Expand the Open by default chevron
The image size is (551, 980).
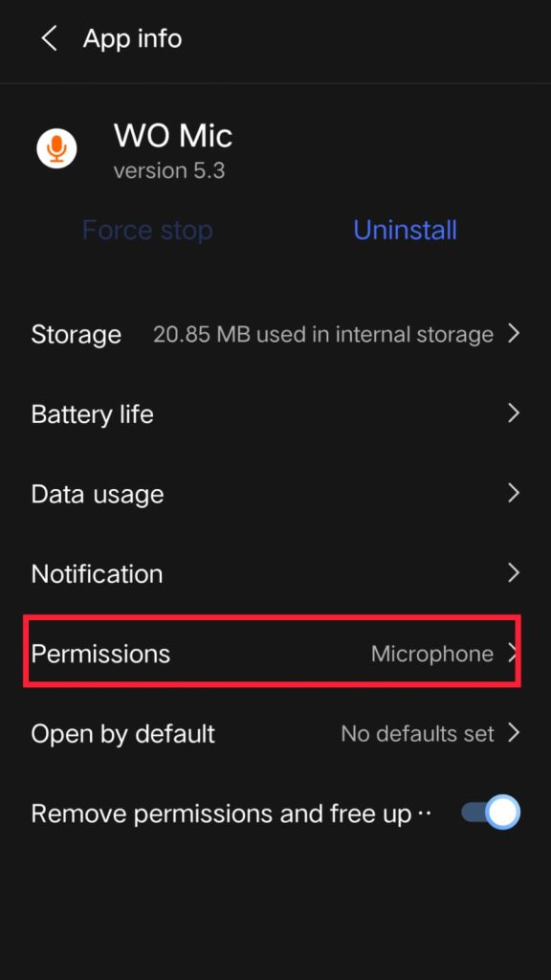514,733
